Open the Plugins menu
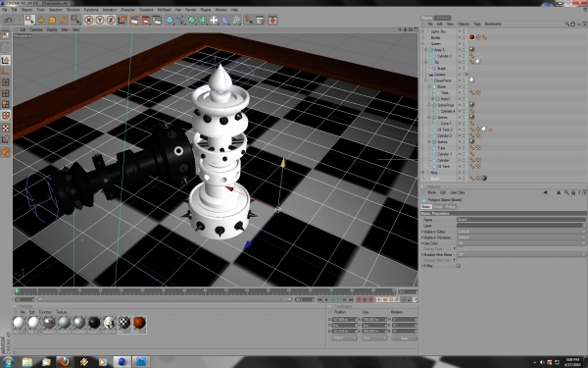Screen dimensions: 588x368 206,10
